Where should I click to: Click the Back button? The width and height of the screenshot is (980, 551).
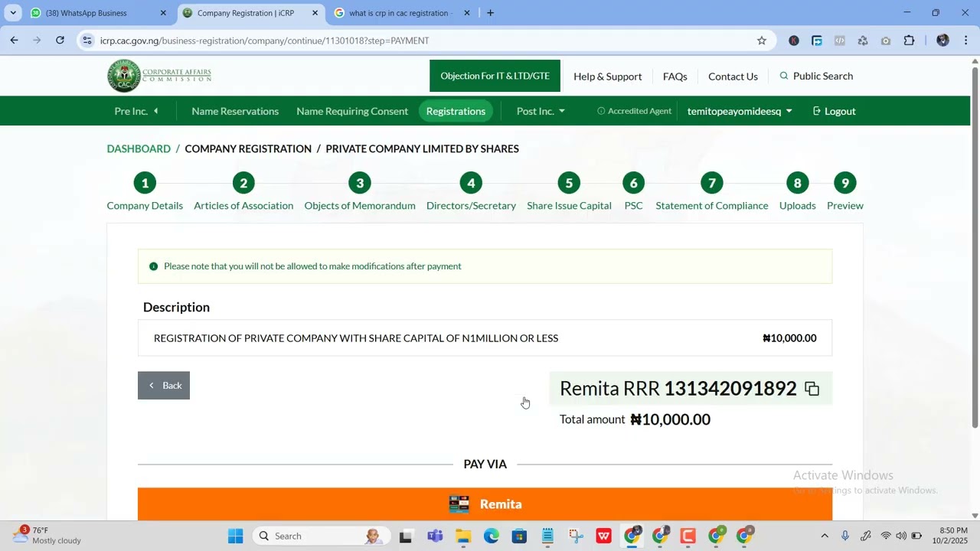pyautogui.click(x=164, y=386)
